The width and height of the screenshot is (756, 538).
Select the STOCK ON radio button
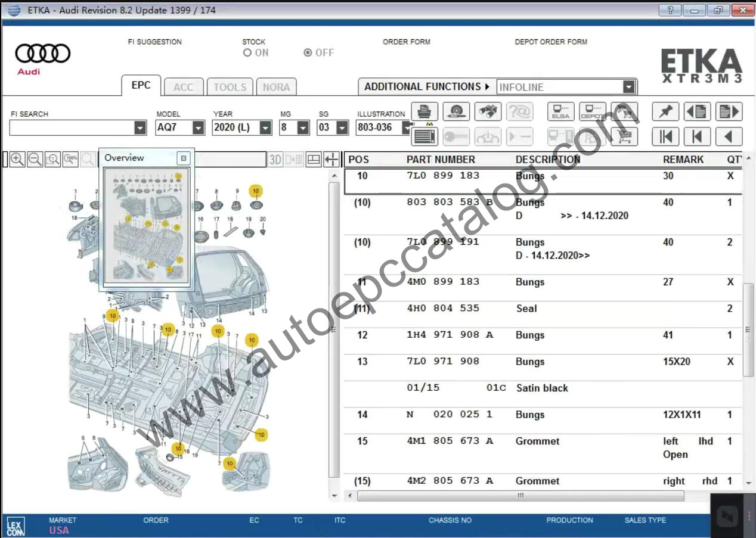coord(247,53)
